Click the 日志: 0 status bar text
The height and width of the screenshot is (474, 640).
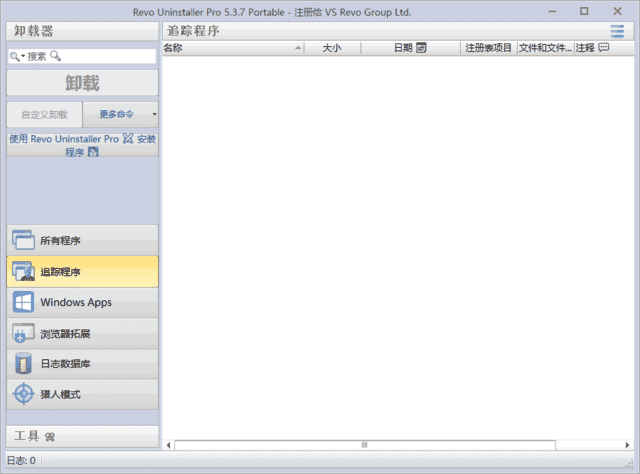[21, 461]
